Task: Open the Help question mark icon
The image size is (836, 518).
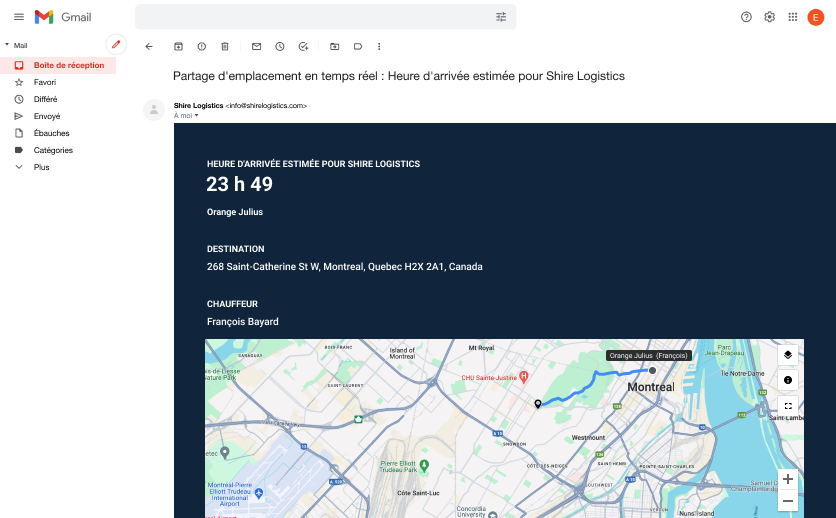Action: pos(746,17)
